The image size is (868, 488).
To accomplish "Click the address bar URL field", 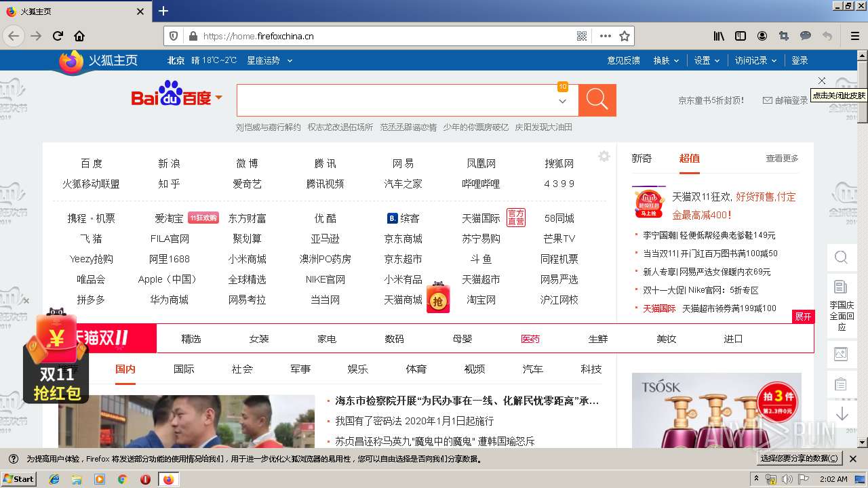I will click(387, 36).
